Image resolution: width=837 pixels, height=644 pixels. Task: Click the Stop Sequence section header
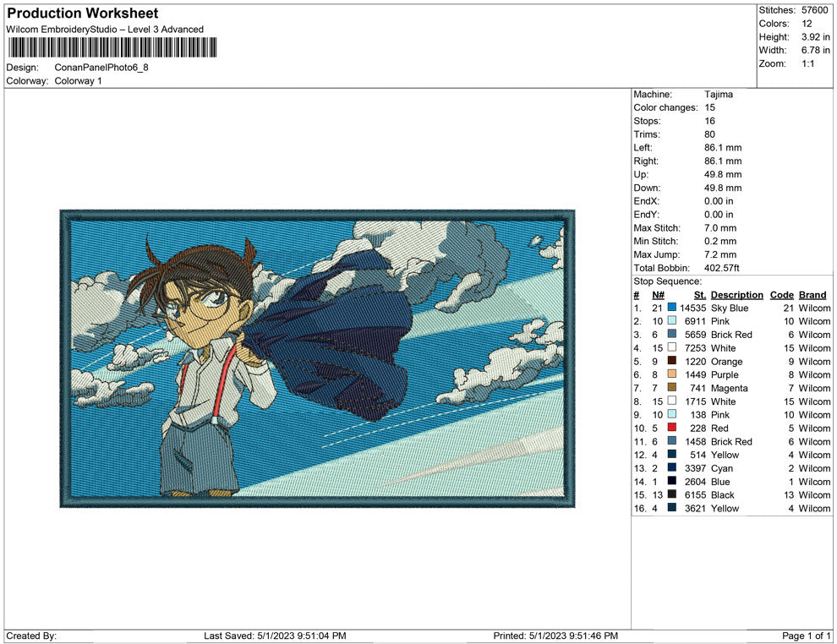tap(667, 281)
